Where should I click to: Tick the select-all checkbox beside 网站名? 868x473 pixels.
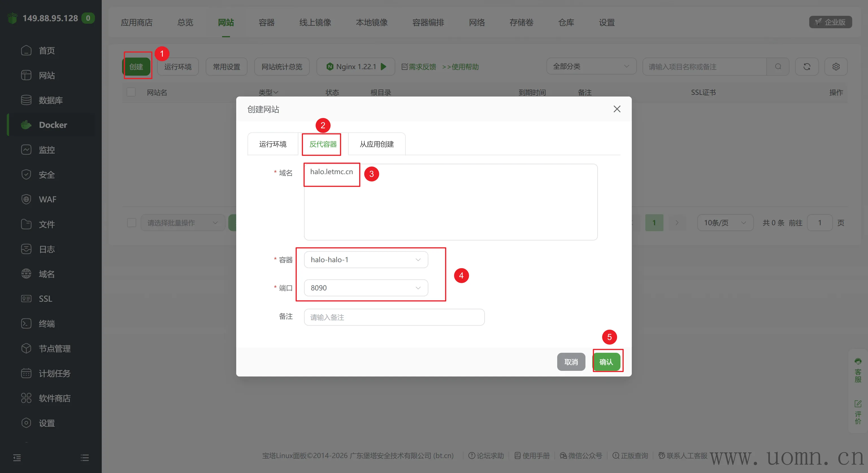(131, 92)
